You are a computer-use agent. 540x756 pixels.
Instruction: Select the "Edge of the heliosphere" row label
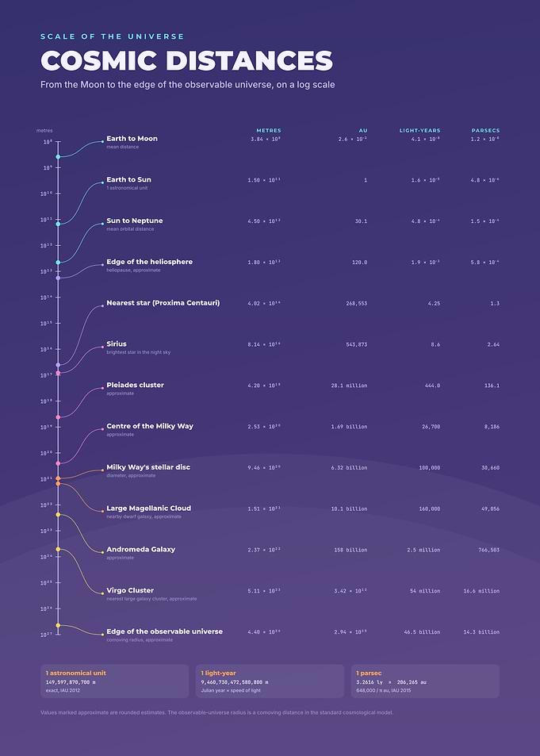(149, 262)
